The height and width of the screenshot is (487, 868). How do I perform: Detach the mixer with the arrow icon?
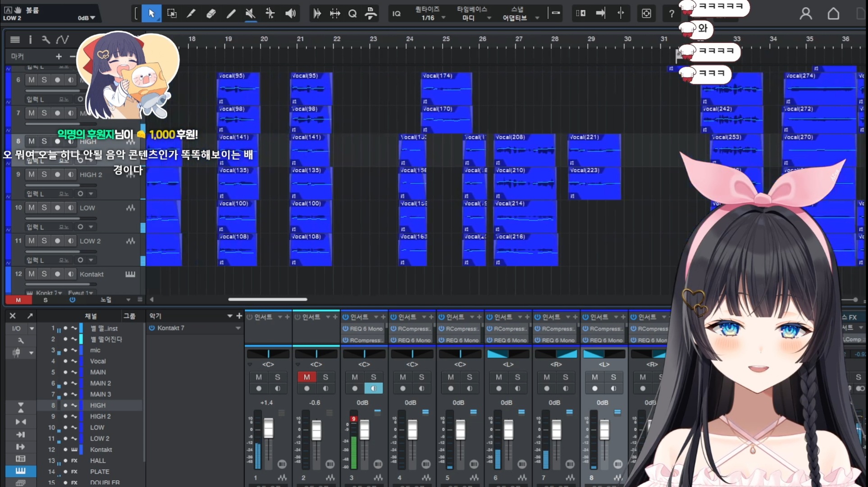click(x=30, y=316)
